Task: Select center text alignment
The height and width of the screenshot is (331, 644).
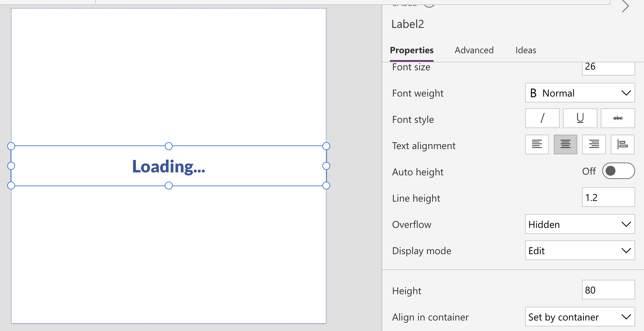Action: [565, 144]
